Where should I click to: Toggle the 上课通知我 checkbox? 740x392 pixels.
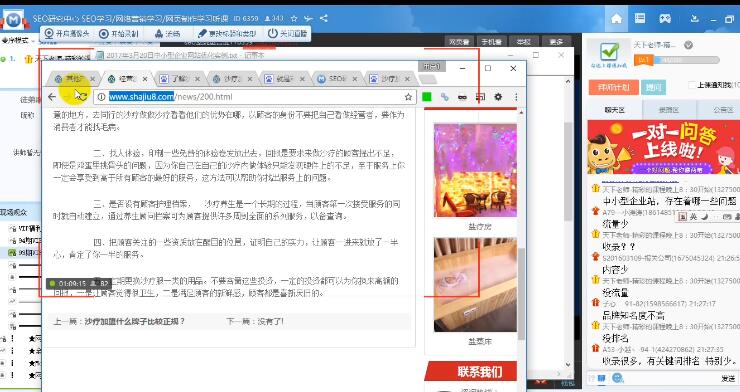(x=692, y=85)
